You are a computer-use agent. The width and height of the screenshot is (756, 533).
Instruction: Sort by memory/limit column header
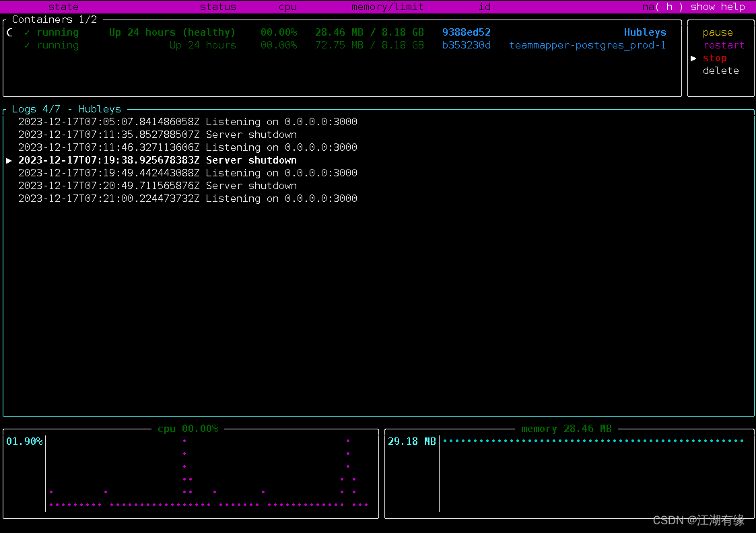click(x=388, y=7)
